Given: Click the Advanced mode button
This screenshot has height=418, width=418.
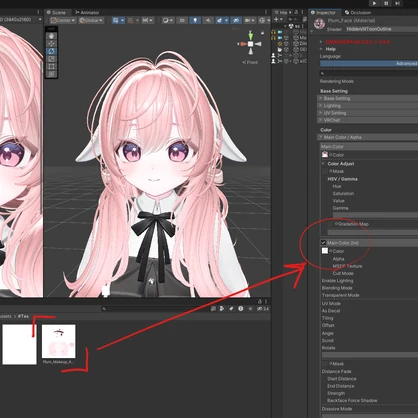Looking at the screenshot, I should [x=369, y=63].
